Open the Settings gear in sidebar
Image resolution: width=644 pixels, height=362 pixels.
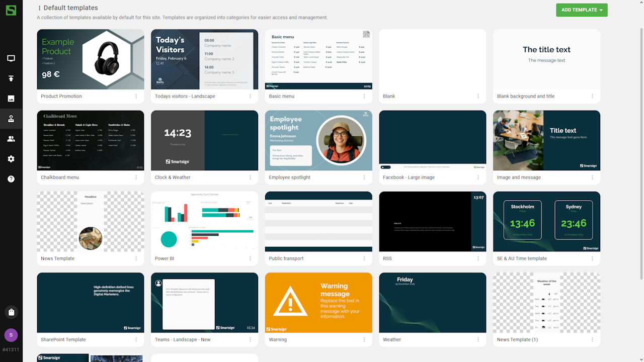[11, 159]
